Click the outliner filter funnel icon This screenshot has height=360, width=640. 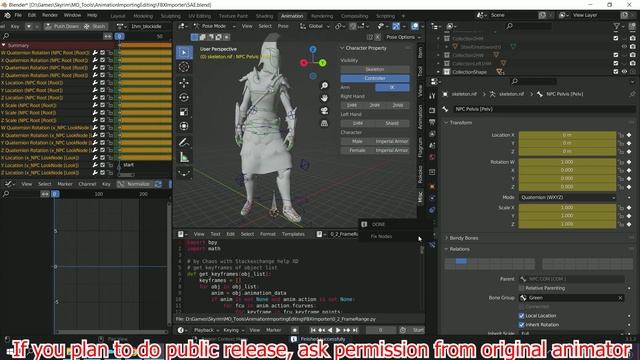[x=617, y=26]
